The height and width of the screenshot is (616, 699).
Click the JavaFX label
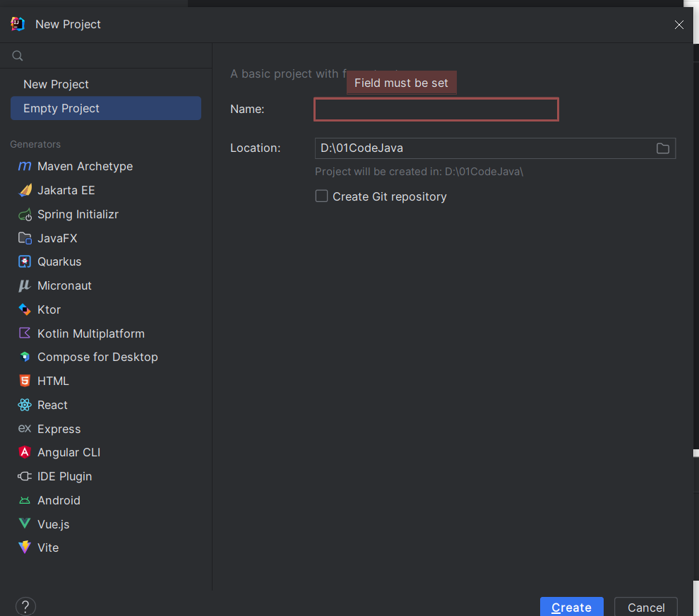(x=57, y=238)
